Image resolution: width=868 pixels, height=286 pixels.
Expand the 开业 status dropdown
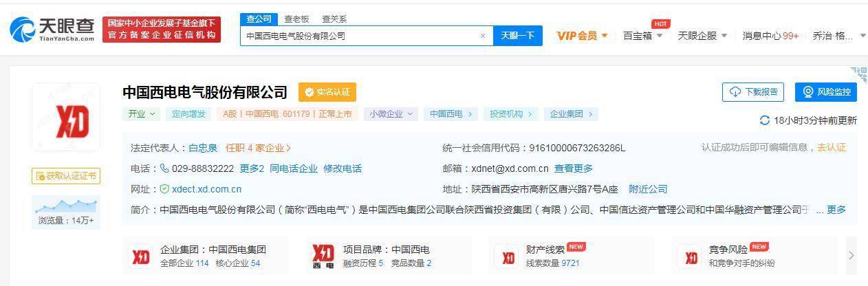click(x=141, y=114)
